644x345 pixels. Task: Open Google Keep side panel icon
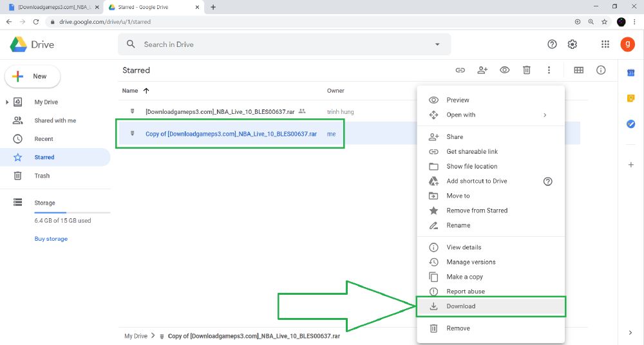[631, 98]
